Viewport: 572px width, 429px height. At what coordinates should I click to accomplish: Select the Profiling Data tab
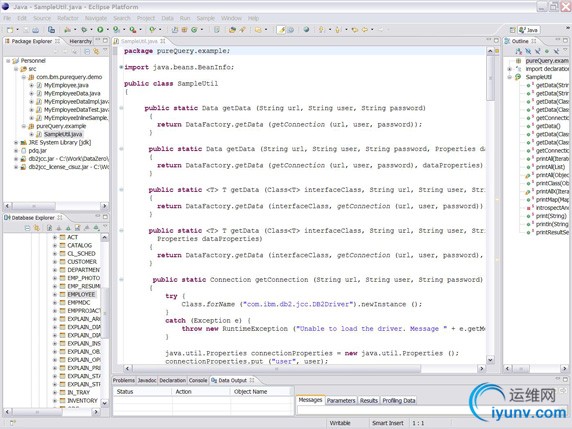point(399,400)
